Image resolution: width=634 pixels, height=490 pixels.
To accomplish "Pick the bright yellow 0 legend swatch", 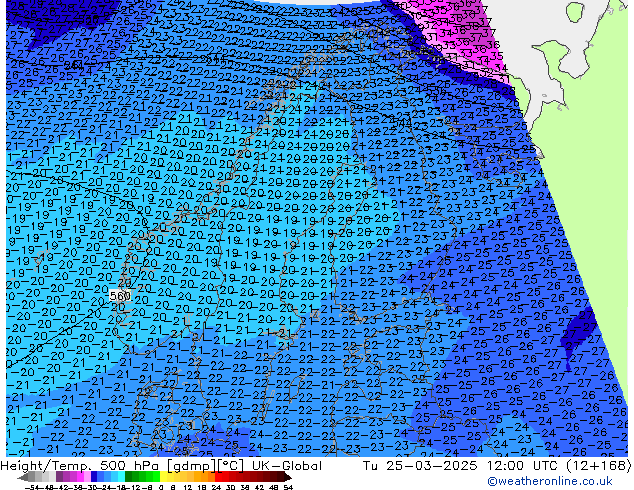I will point(163,478).
